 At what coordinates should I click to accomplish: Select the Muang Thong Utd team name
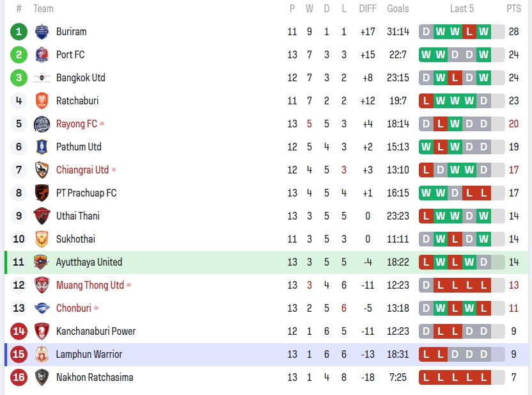[90, 285]
